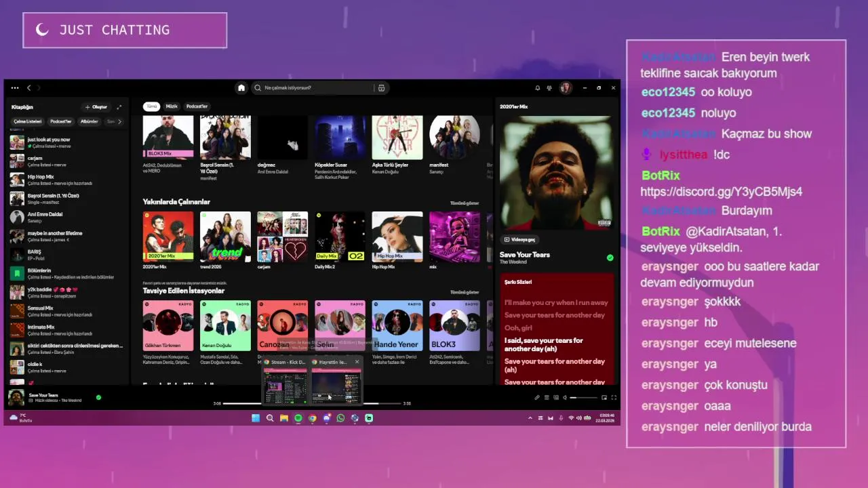Select the Tümü filter chip
The height and width of the screenshot is (488, 868).
coord(152,106)
